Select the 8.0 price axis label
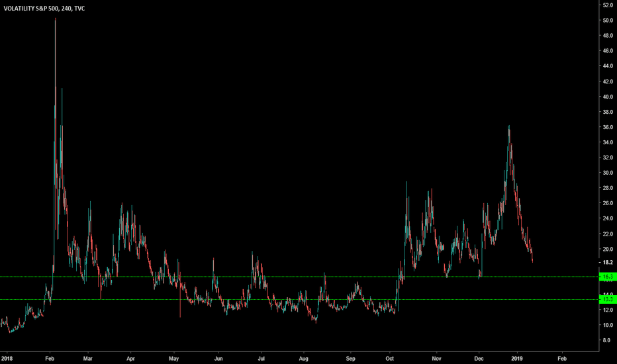The width and height of the screenshot is (617, 364). [606, 340]
